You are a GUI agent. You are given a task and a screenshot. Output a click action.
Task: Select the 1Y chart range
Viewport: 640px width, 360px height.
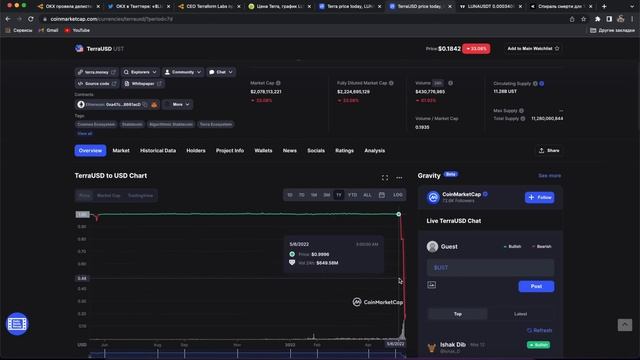338,195
